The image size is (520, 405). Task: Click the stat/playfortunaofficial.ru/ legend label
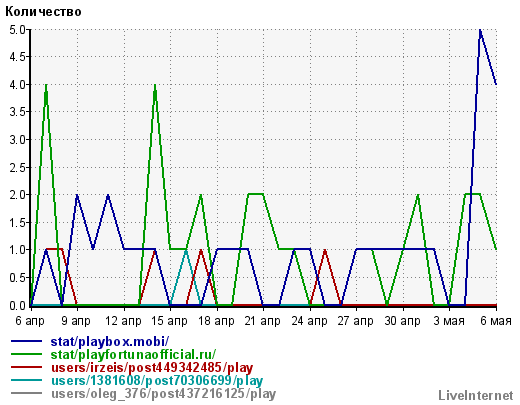[x=133, y=354]
